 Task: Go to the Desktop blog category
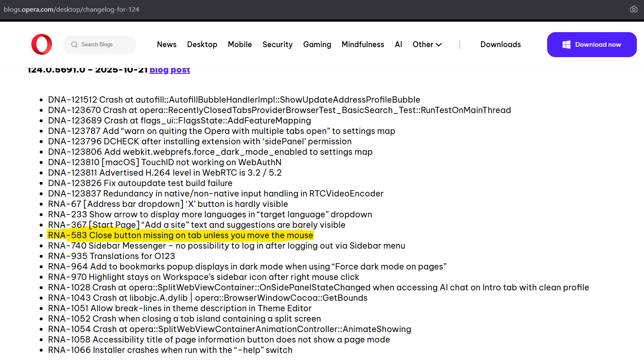(x=202, y=45)
